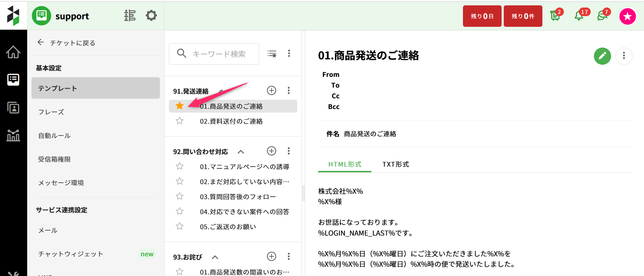Viewport: 644px width, 276px height.
Task: Open the favorites filter list icon
Action: (x=272, y=54)
